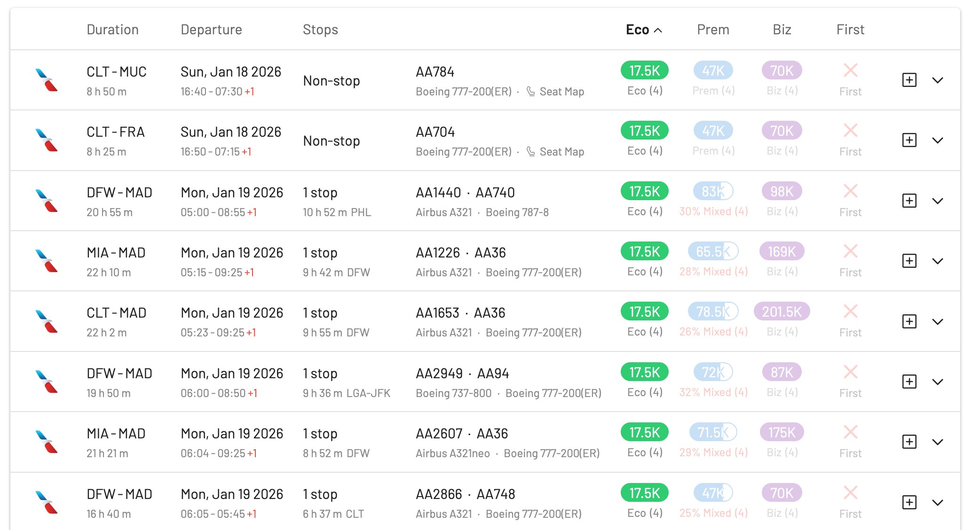
Task: Click the Biz column header
Action: point(781,29)
